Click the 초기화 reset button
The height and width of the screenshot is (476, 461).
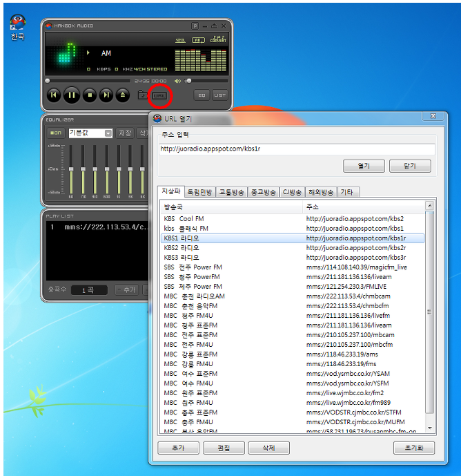pyautogui.click(x=414, y=448)
